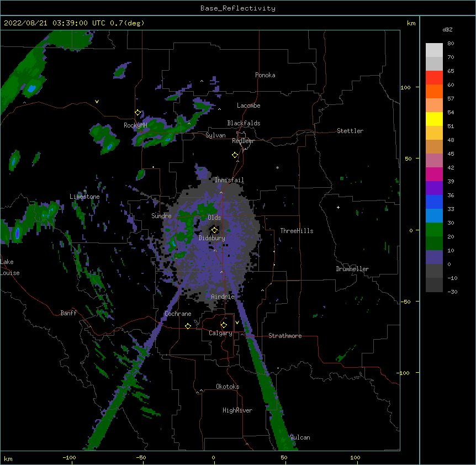Viewport: 476px width, 465px height.
Task: Pick the white 70-80 dBZ legend swatch
Action: tap(434, 50)
